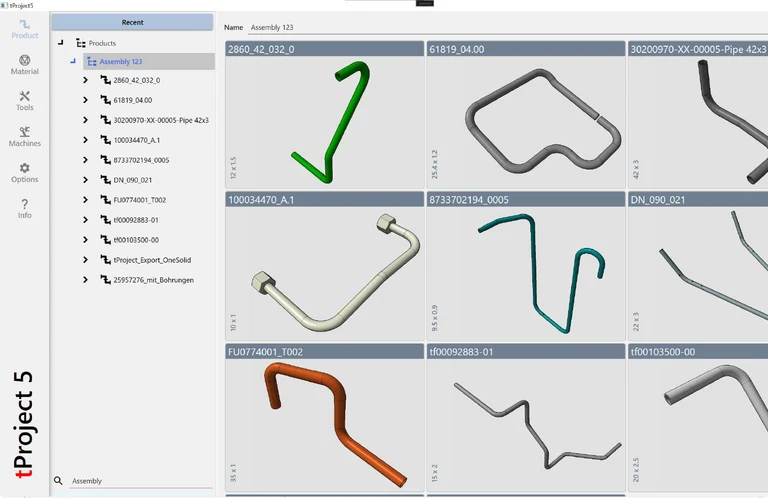Expand the 2860_42_032_0 tree node
This screenshot has width=768, height=498.
[x=86, y=80]
